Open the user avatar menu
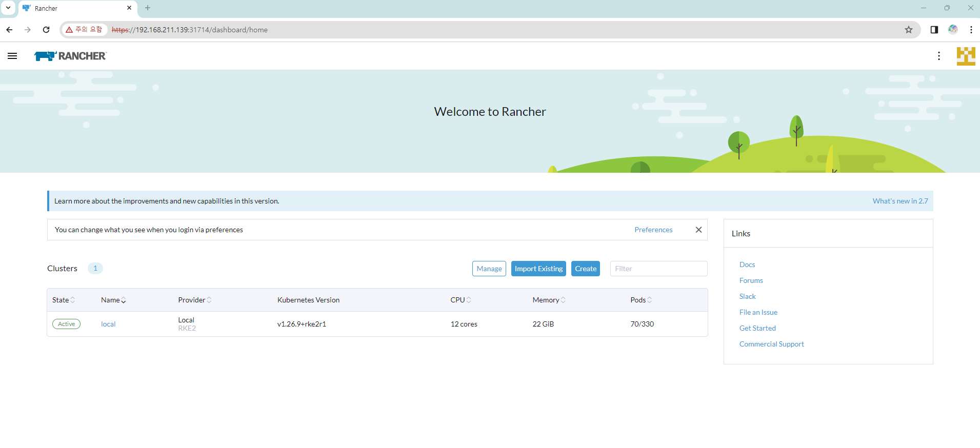The height and width of the screenshot is (448, 980). (966, 56)
